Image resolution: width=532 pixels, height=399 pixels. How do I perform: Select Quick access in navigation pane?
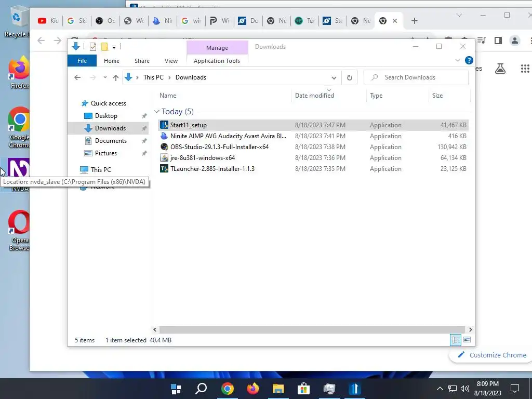[x=108, y=103]
